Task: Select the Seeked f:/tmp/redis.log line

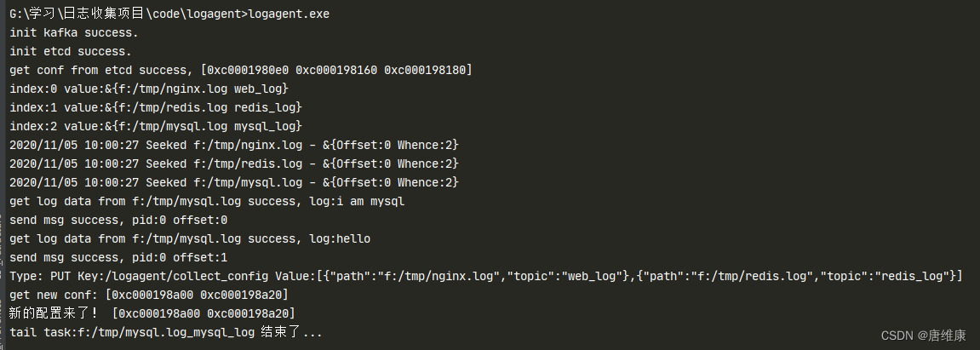Action: point(234,164)
